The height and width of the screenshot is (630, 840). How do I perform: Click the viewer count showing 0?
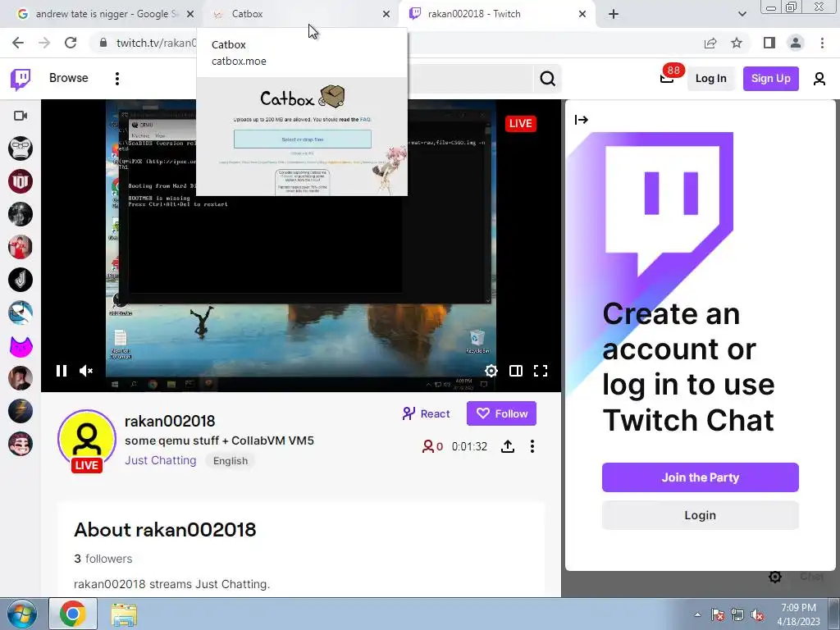click(432, 446)
